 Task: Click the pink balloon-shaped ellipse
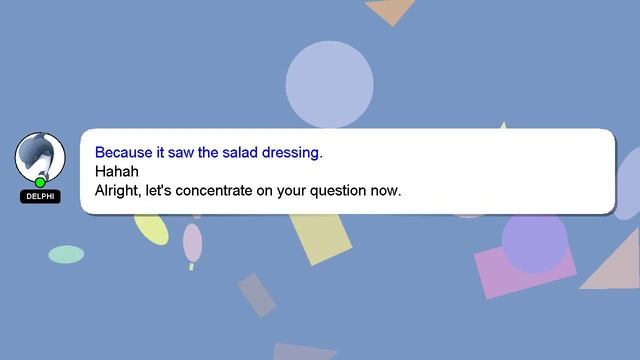192,243
